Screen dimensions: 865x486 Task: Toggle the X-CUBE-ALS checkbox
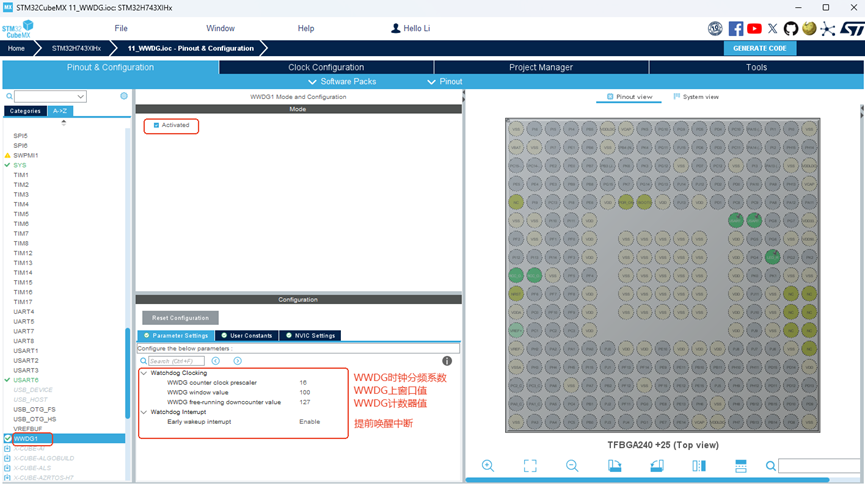7,468
